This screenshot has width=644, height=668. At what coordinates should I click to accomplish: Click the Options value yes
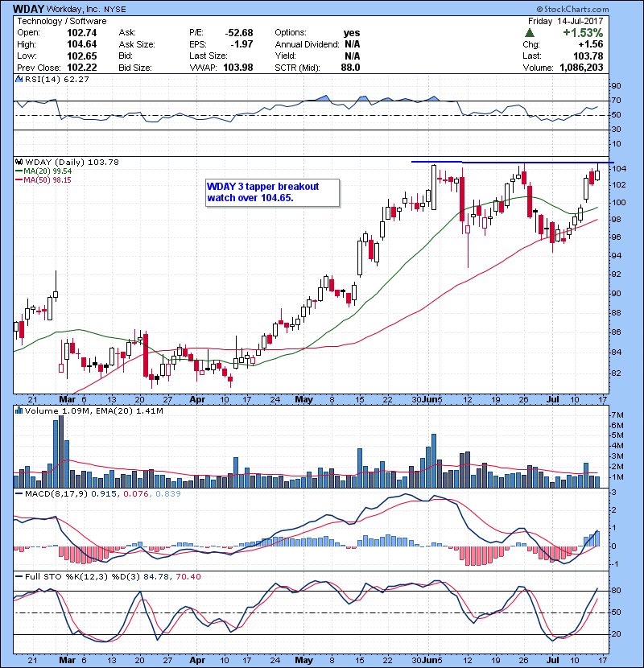tap(352, 33)
